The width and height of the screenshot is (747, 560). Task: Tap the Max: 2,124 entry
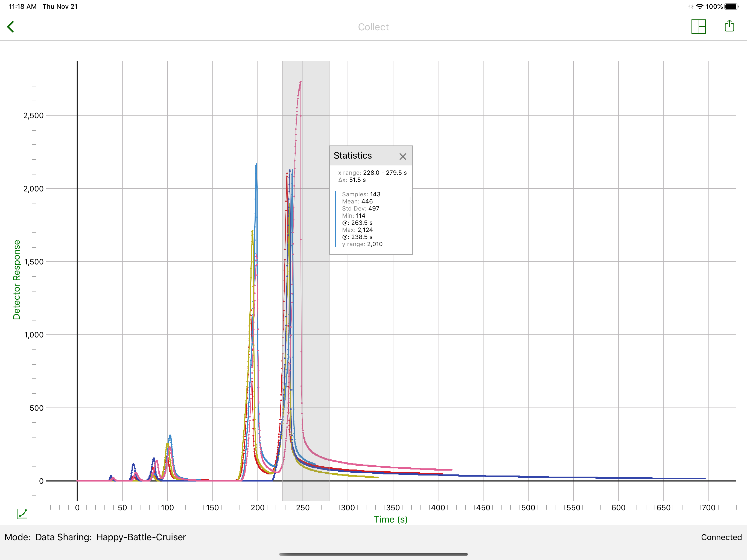tap(357, 230)
